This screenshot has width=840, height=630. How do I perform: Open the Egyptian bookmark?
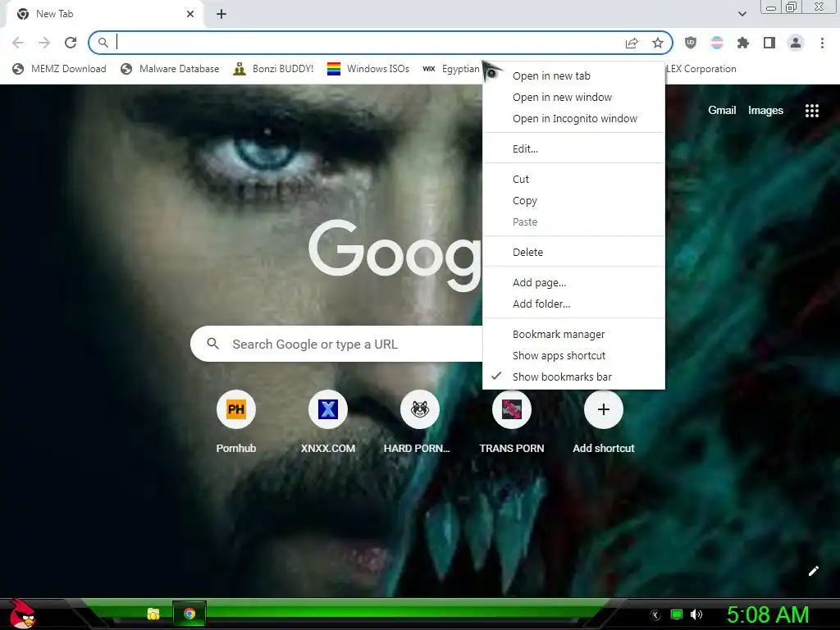pos(451,69)
